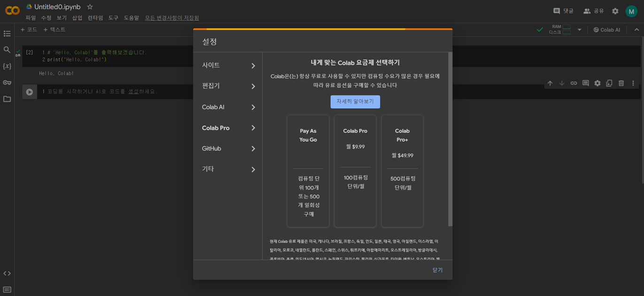Viewport: 644px width, 296px height.
Task: Select the Colab Pro plan card
Action: point(355,171)
